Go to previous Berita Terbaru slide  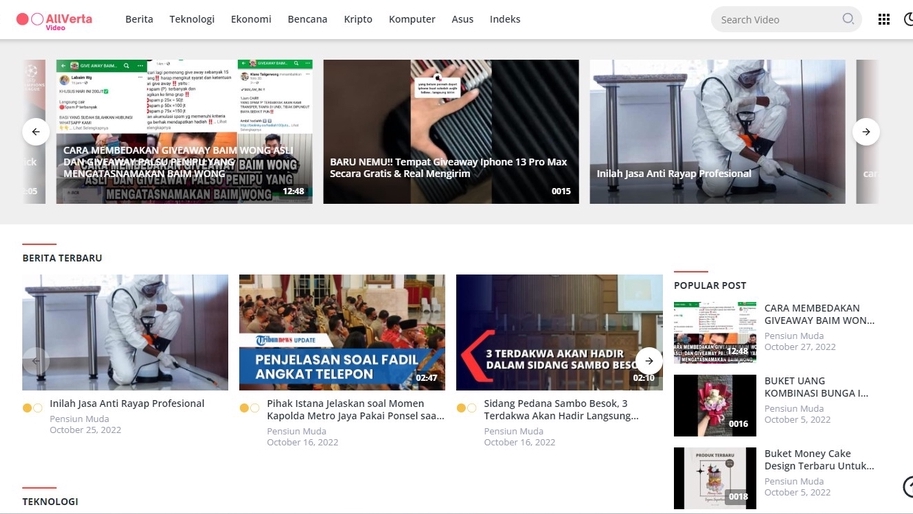[36, 361]
